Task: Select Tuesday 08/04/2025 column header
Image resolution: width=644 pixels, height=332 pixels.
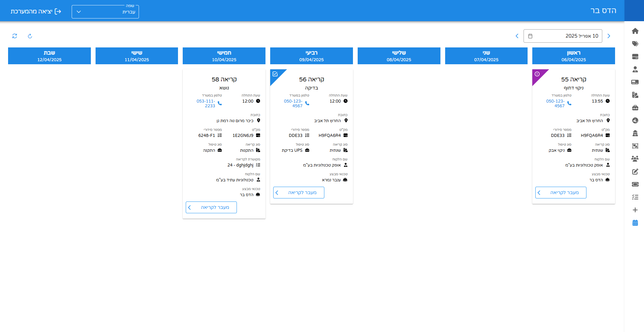Action: 399,56
